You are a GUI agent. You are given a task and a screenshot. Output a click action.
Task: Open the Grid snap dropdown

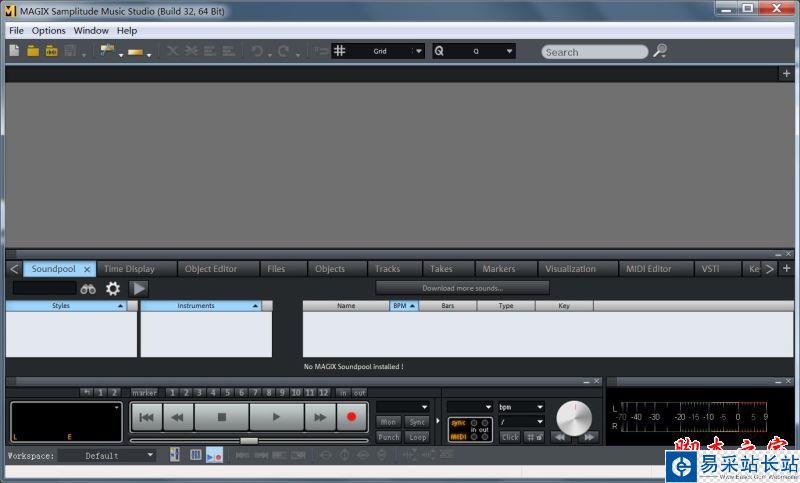coord(419,51)
